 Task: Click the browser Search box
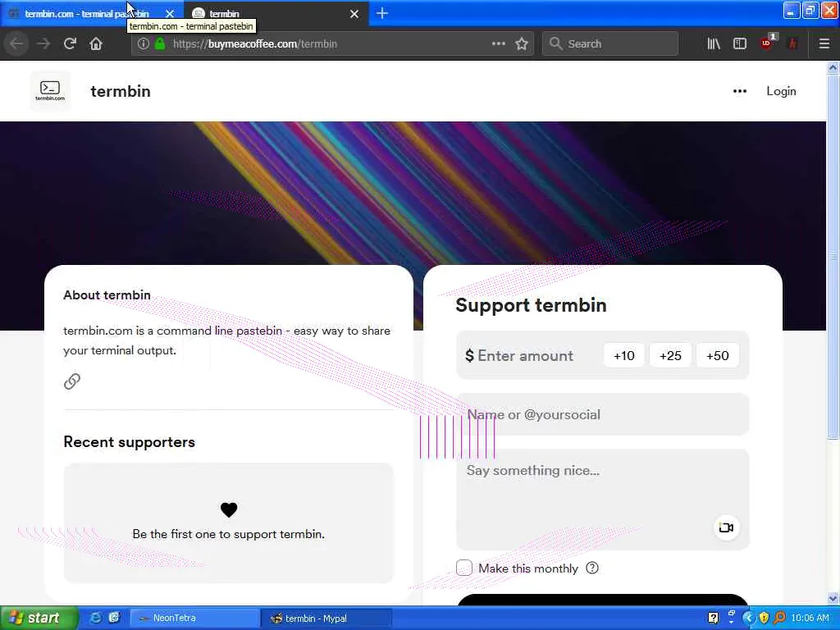click(610, 43)
